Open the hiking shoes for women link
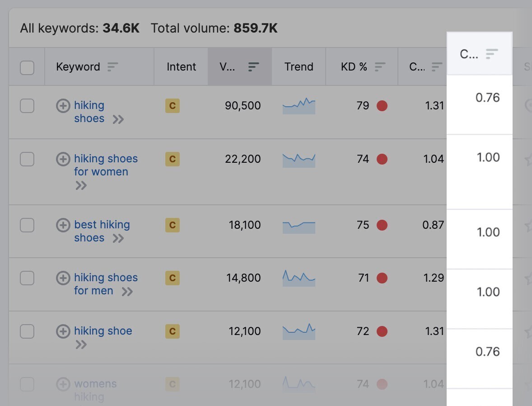The image size is (532, 406). pos(106,165)
